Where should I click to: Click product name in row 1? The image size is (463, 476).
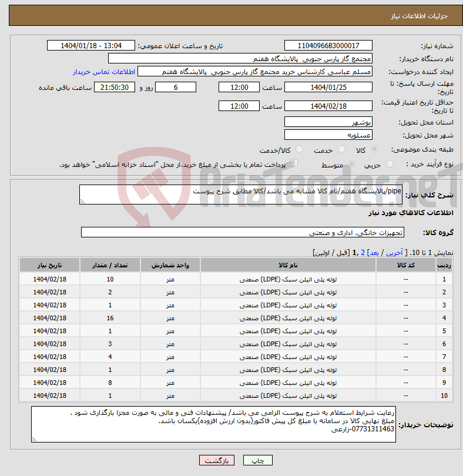[x=288, y=279]
